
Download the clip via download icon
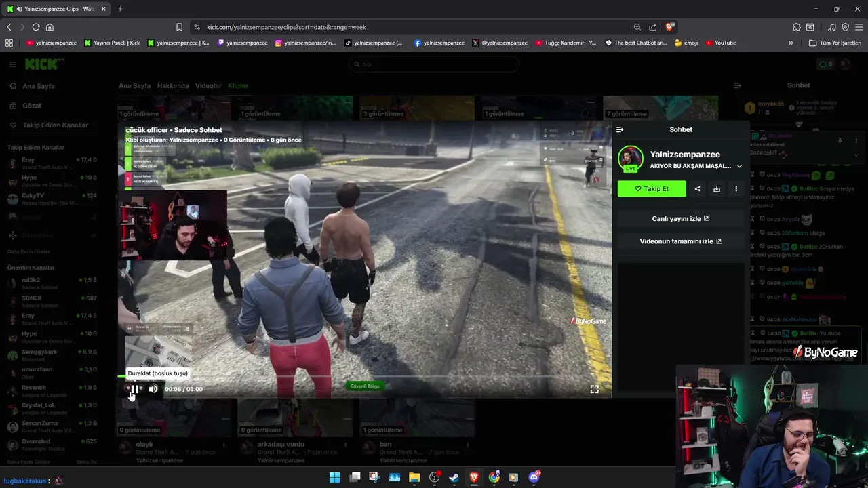pyautogui.click(x=717, y=189)
